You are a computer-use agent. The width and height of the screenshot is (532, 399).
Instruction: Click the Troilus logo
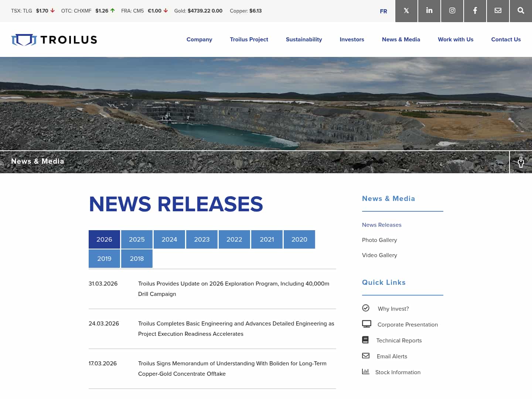(x=54, y=40)
